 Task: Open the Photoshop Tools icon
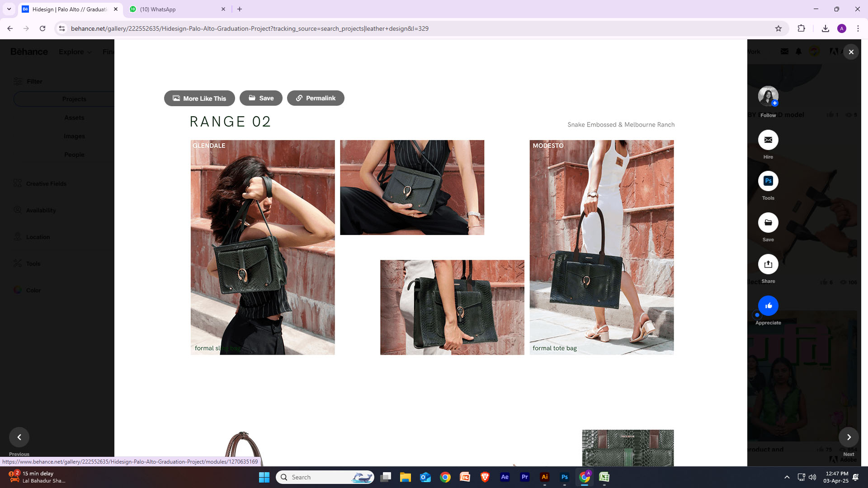tap(768, 181)
